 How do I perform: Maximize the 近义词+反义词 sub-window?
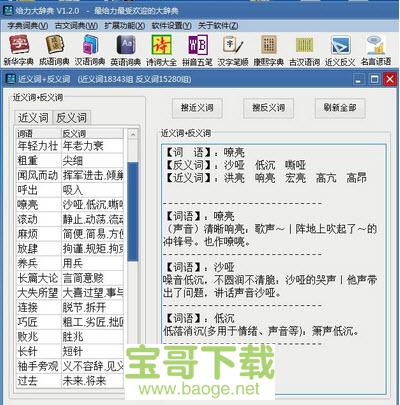click(375, 79)
